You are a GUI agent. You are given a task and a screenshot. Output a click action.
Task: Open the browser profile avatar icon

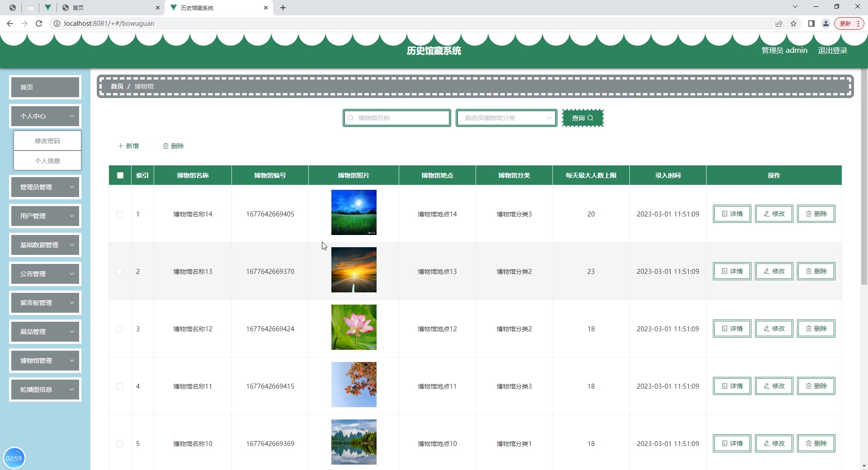826,23
